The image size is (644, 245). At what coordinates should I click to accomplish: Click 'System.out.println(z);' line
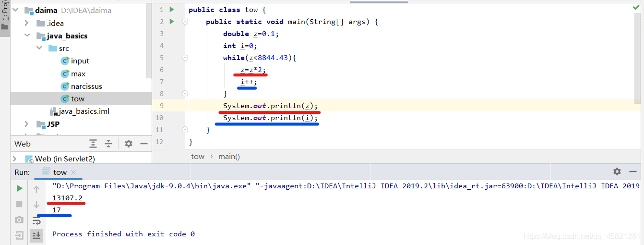[x=271, y=106]
